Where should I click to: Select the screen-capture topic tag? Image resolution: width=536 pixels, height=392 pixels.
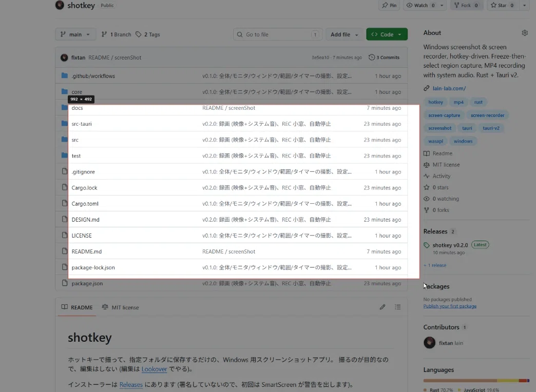(x=444, y=115)
